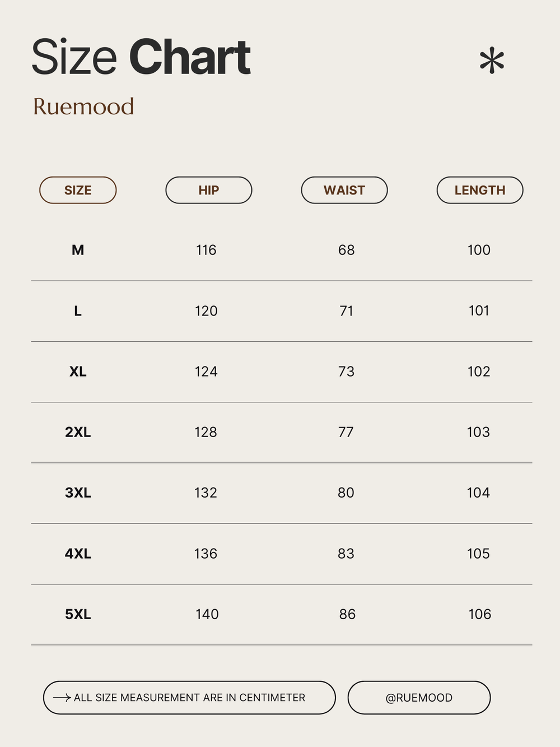Click the Ruemood brand name text

click(83, 106)
